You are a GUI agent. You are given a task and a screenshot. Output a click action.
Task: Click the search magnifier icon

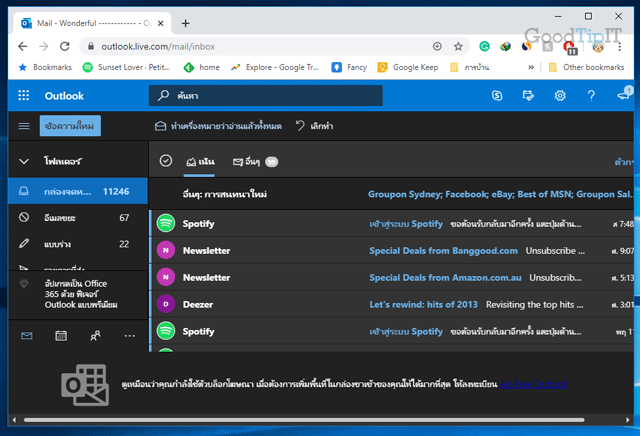(163, 95)
